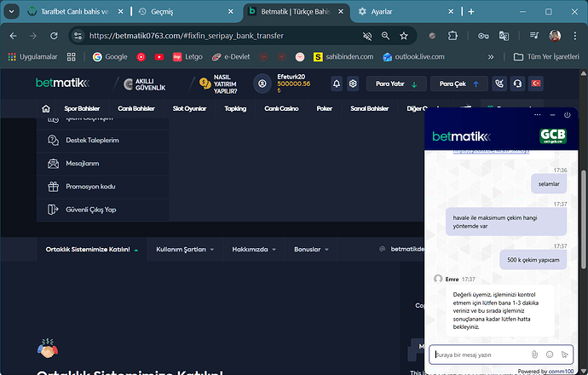Open Nasıl Yatırım Yapılır guide
588x375 pixels.
click(218, 84)
